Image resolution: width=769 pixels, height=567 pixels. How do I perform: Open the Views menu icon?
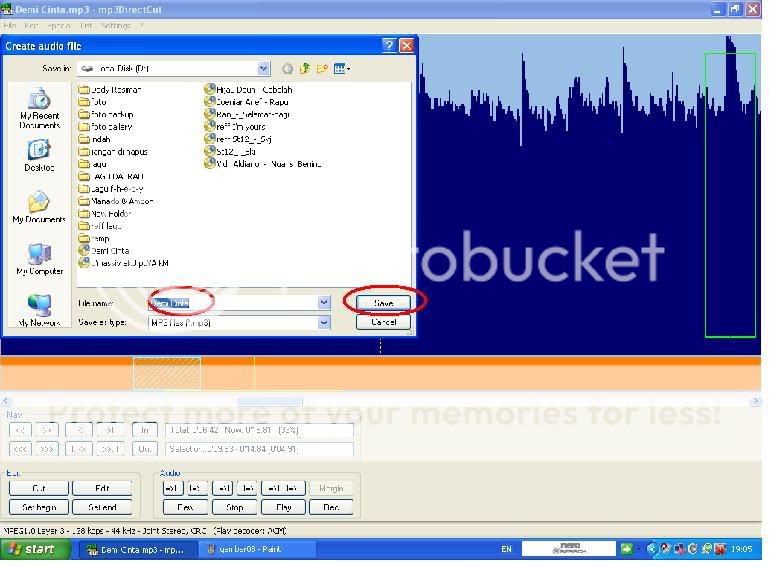tap(341, 69)
